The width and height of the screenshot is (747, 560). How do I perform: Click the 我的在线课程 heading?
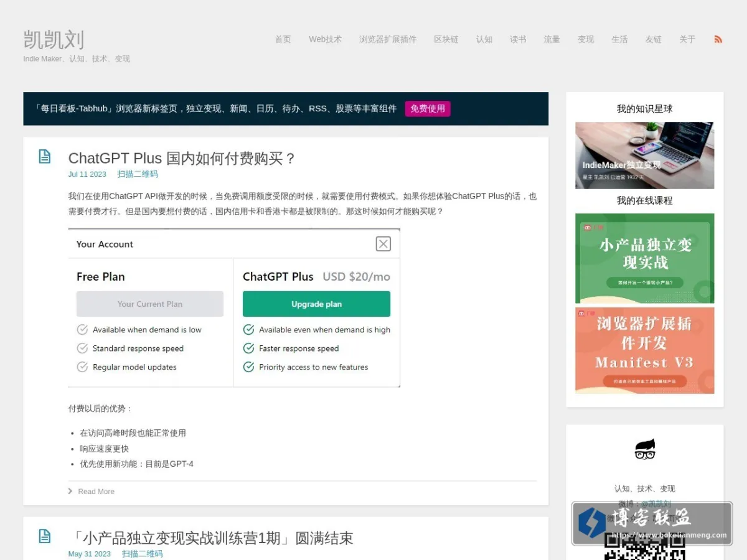tap(645, 200)
